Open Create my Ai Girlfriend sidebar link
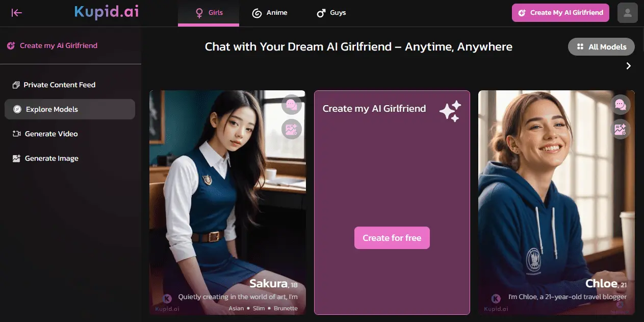This screenshot has height=322, width=644. (x=52, y=45)
